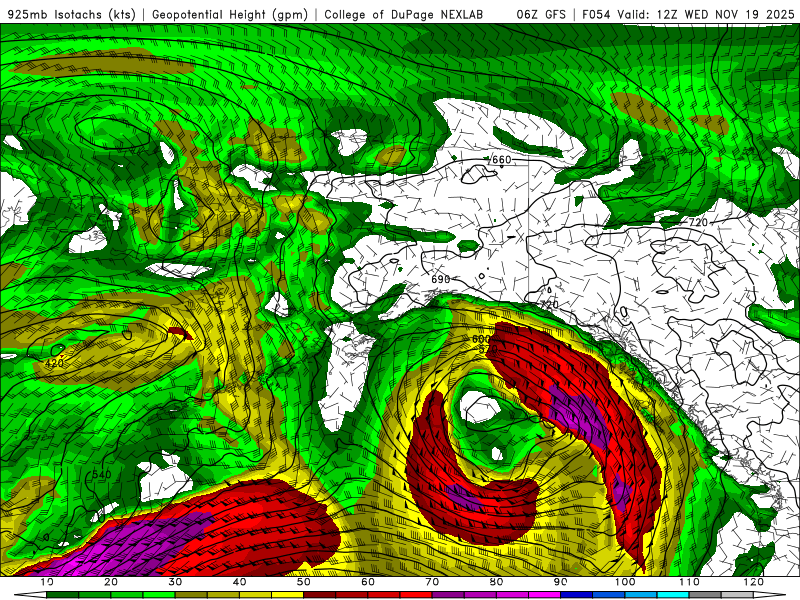Select the 'College of DuPage NEXLAB' label
Image resolution: width=800 pixels, height=600 pixels.
(403, 14)
